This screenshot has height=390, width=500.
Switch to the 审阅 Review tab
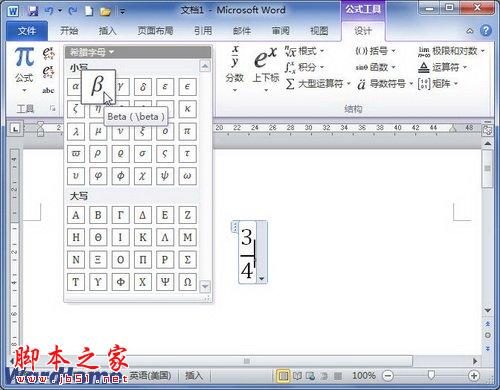[x=280, y=31]
